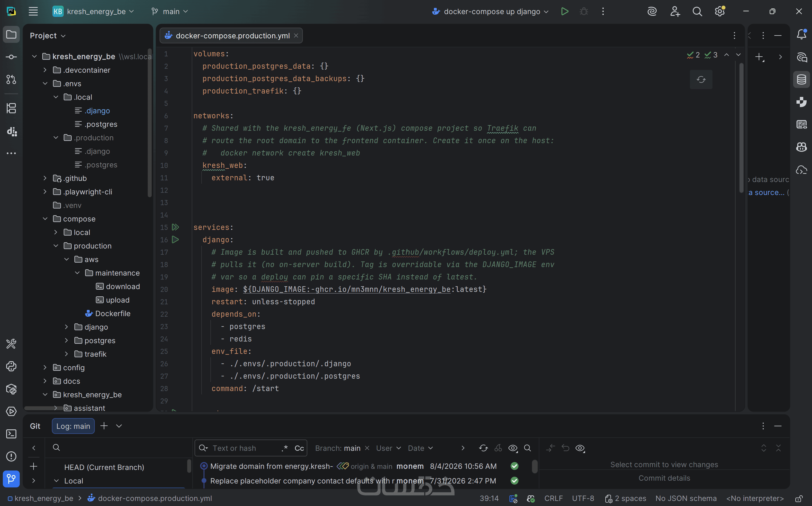This screenshot has width=812, height=506.
Task: Select HEAD (Current Branch) in Git tree
Action: coord(104,467)
